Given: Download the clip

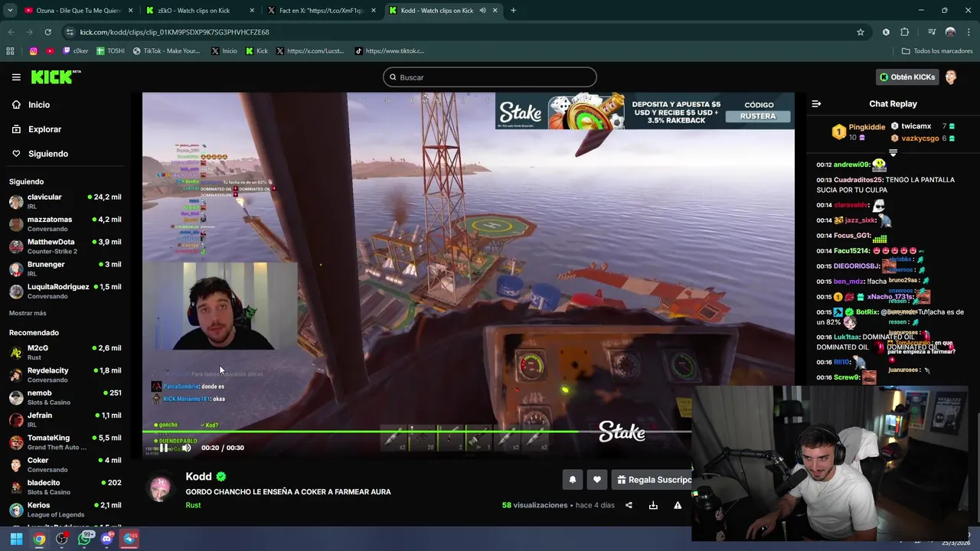Looking at the screenshot, I should coord(653,505).
